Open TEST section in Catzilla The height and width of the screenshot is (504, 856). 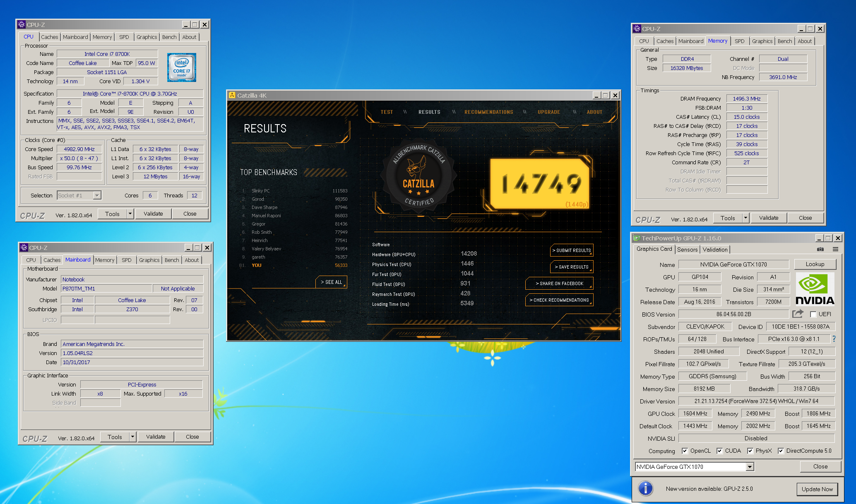[x=387, y=112]
